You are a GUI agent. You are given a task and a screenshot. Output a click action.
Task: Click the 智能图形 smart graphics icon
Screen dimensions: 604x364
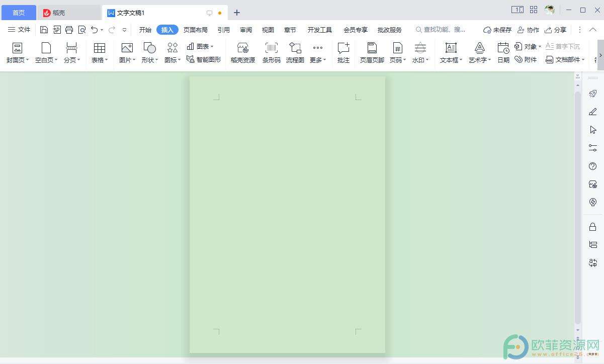pos(204,59)
